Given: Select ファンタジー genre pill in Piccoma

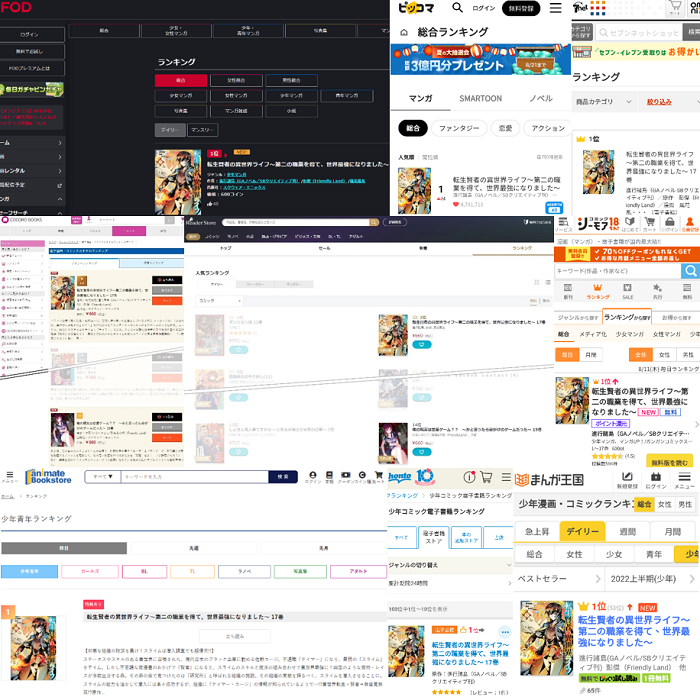Looking at the screenshot, I should pyautogui.click(x=459, y=128).
